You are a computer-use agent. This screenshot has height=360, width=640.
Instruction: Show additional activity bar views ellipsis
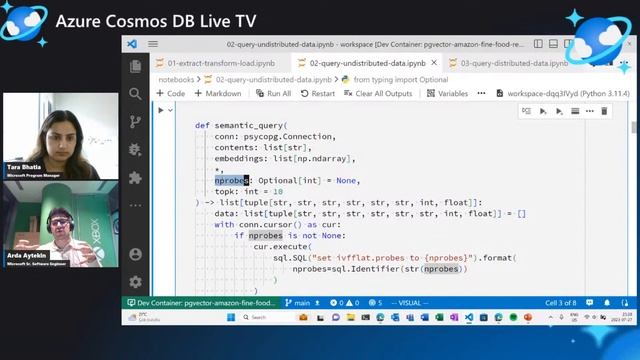pyautogui.click(x=136, y=205)
